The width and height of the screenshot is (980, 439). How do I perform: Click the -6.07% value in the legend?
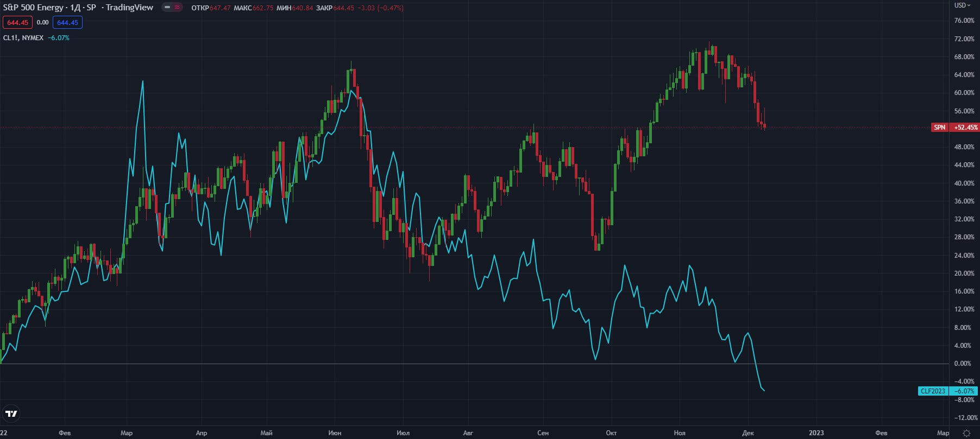(59, 38)
